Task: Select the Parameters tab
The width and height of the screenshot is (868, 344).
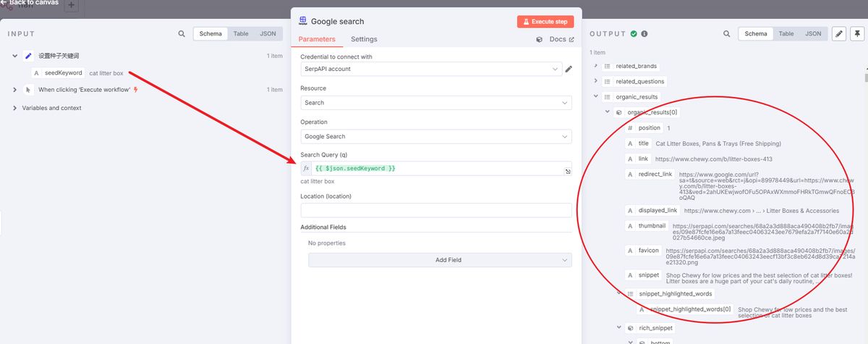Action: [x=317, y=39]
